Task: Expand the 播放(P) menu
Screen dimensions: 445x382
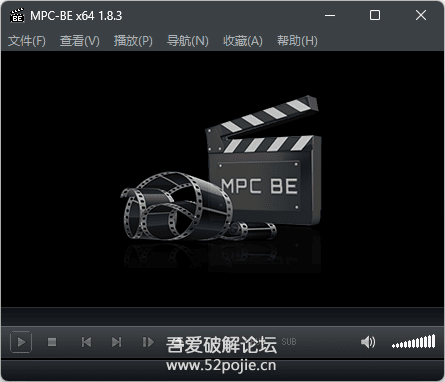Action: [x=133, y=41]
